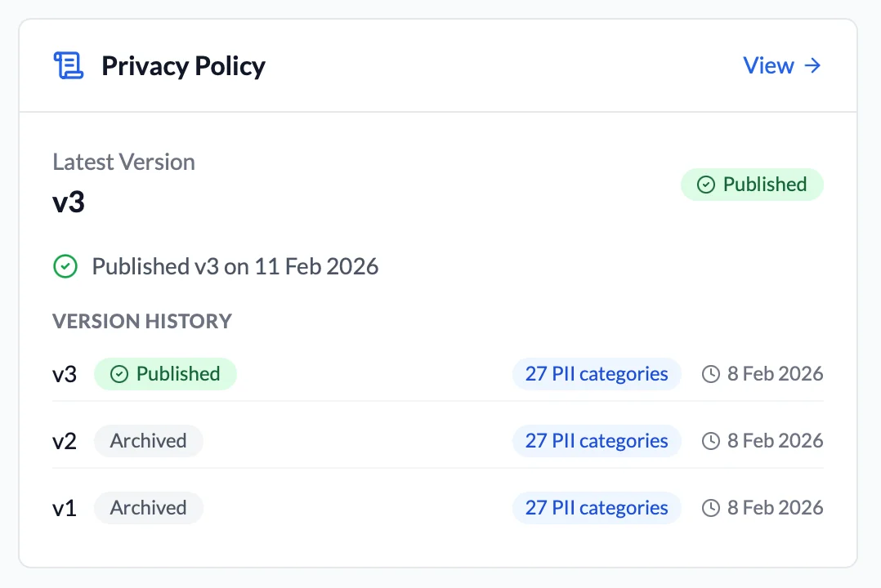This screenshot has width=881, height=588.
Task: Click the Archived badge on v2
Action: click(x=148, y=440)
